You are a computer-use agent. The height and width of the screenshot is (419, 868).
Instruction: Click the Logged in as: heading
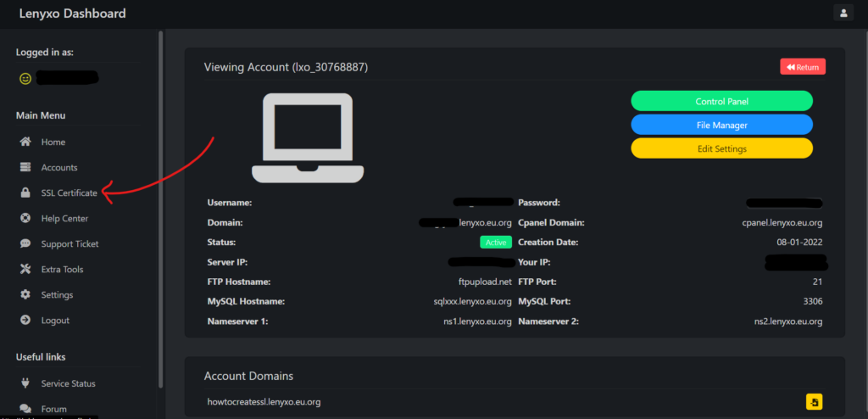(45, 53)
